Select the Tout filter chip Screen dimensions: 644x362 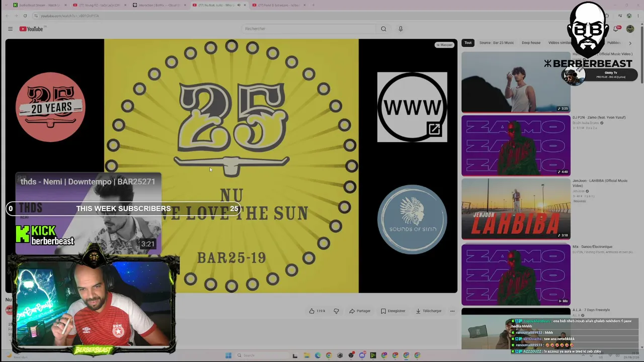468,43
